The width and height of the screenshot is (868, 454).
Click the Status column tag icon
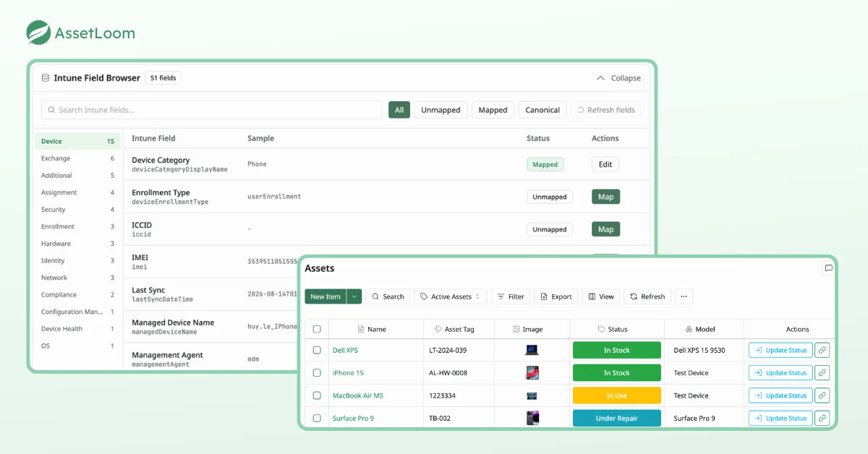click(602, 329)
